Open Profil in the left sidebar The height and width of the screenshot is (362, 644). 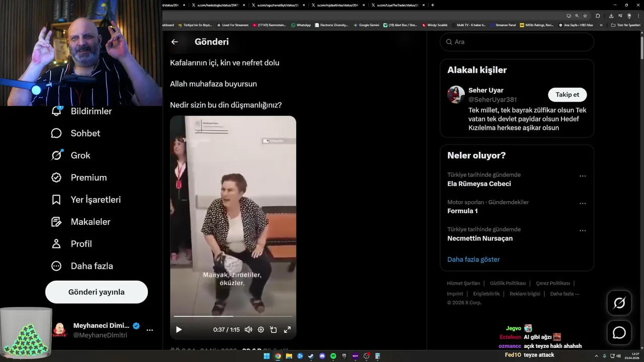pos(71,244)
